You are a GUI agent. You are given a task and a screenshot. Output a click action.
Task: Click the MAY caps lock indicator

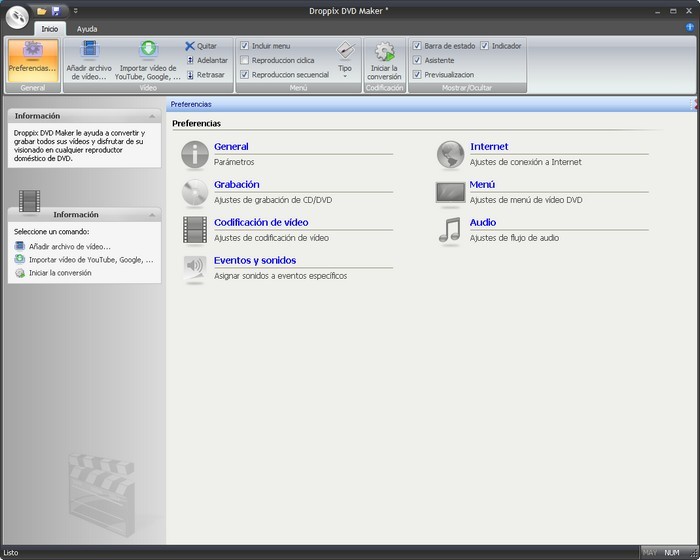tap(650, 553)
